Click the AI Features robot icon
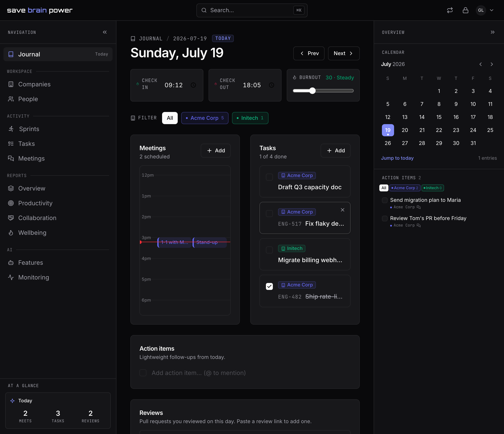504x434 pixels. click(11, 262)
